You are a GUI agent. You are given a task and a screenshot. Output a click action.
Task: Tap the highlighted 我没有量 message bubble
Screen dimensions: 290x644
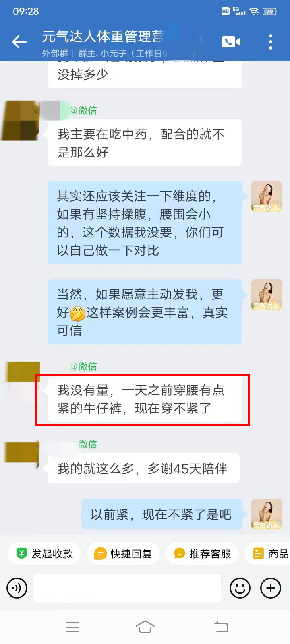(x=145, y=399)
